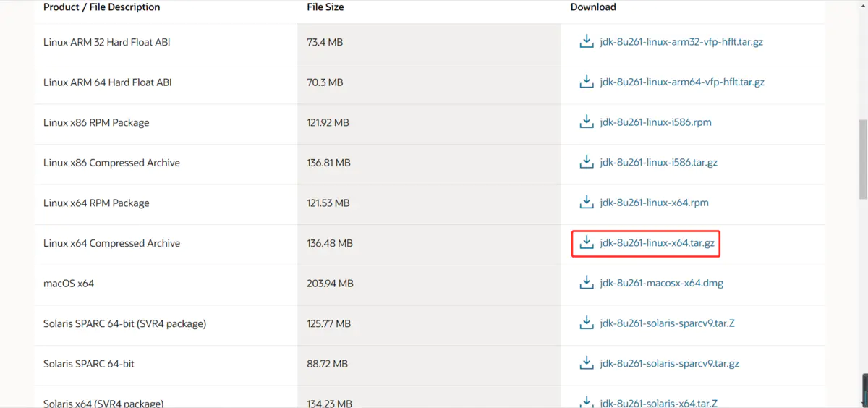
Task: Click download icon beside jdk-8u261-macosx-x64.dmg
Action: (x=587, y=283)
